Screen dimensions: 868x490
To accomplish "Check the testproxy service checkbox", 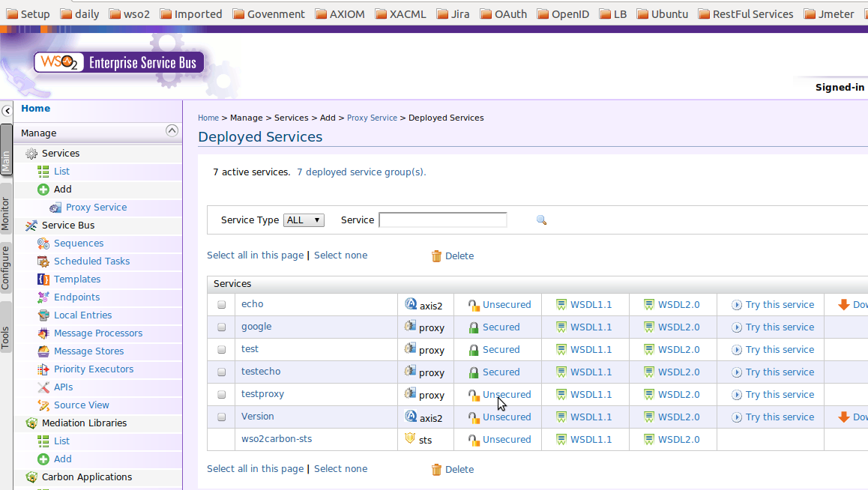I will [221, 395].
